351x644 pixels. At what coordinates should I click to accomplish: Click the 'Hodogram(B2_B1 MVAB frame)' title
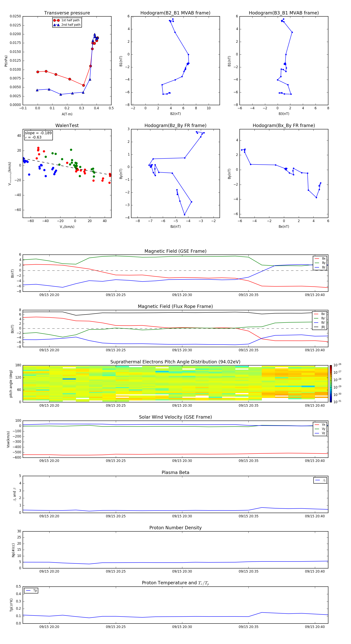pos(175,13)
